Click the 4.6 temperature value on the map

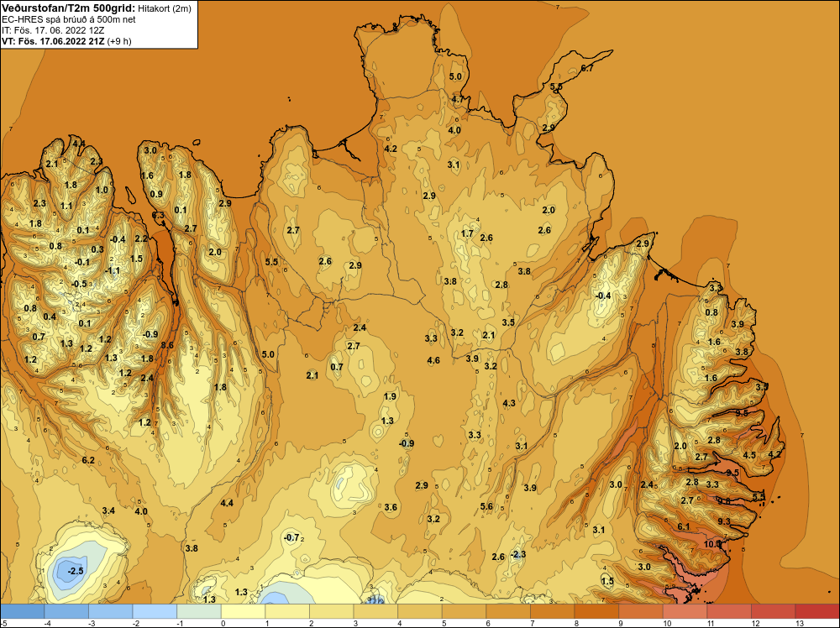click(433, 361)
